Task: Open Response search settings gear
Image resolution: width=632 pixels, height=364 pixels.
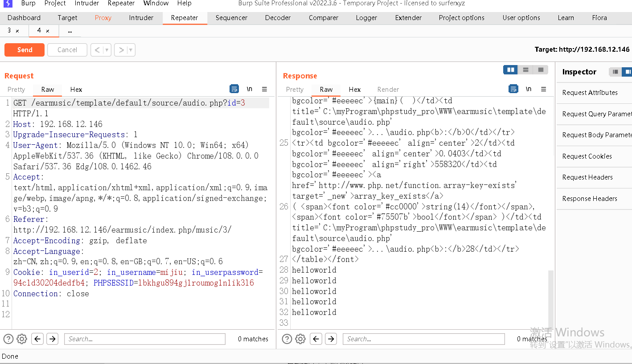Action: pyautogui.click(x=300, y=339)
